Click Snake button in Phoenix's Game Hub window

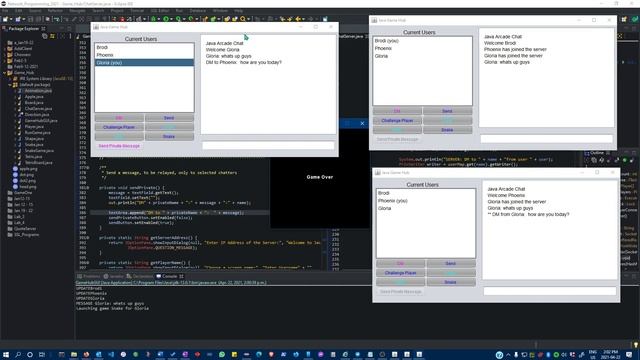(x=451, y=282)
